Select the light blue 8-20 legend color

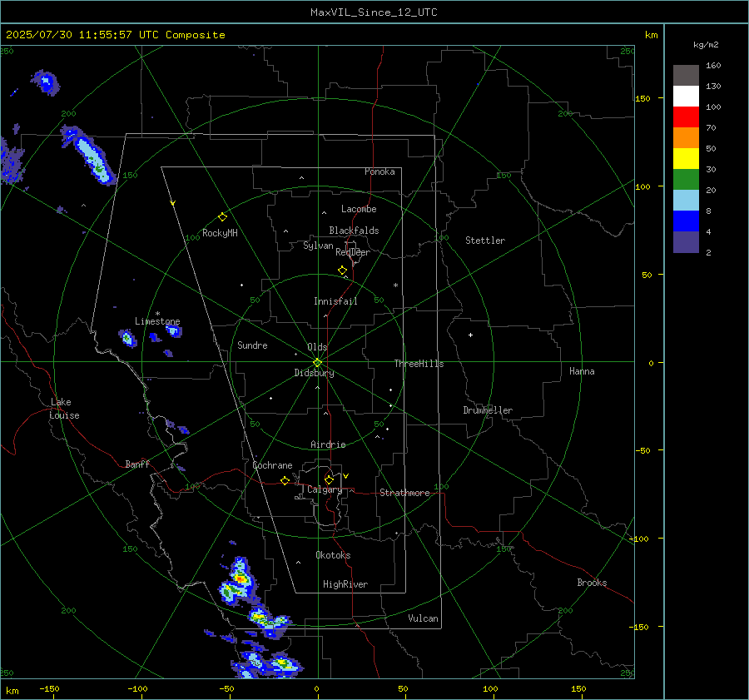[x=686, y=201]
